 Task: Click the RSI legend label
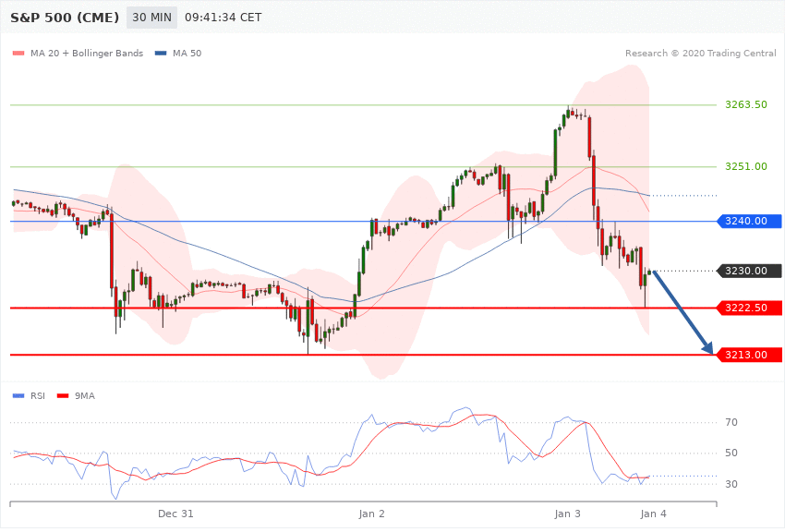coord(38,396)
